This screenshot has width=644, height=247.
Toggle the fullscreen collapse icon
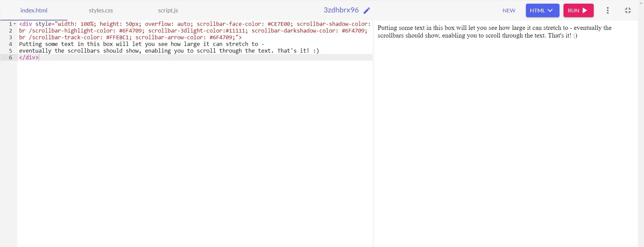[x=628, y=10]
